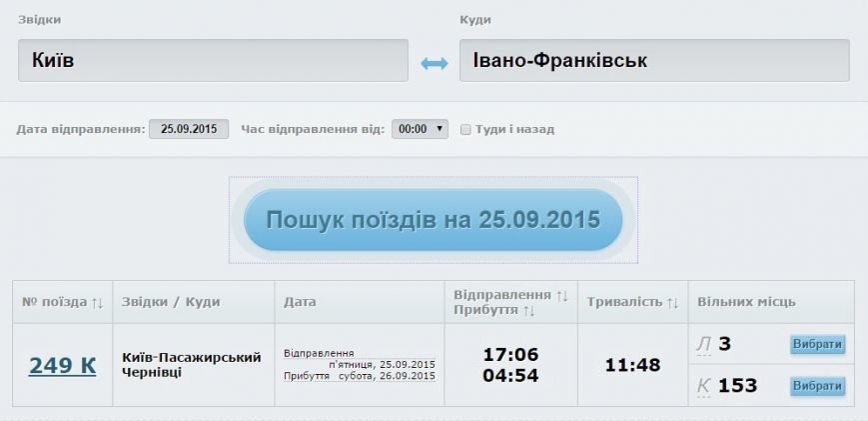The width and height of the screenshot is (868, 421).
Task: Click the 3 free seats count
Action: (x=724, y=344)
